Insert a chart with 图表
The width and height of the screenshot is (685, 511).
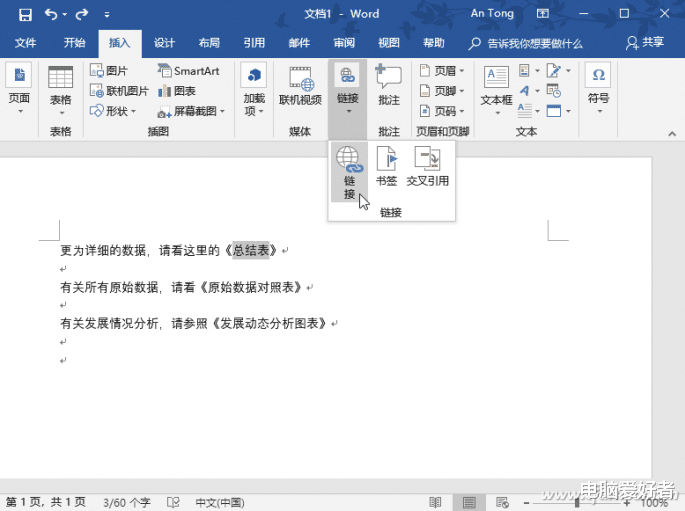(x=176, y=91)
